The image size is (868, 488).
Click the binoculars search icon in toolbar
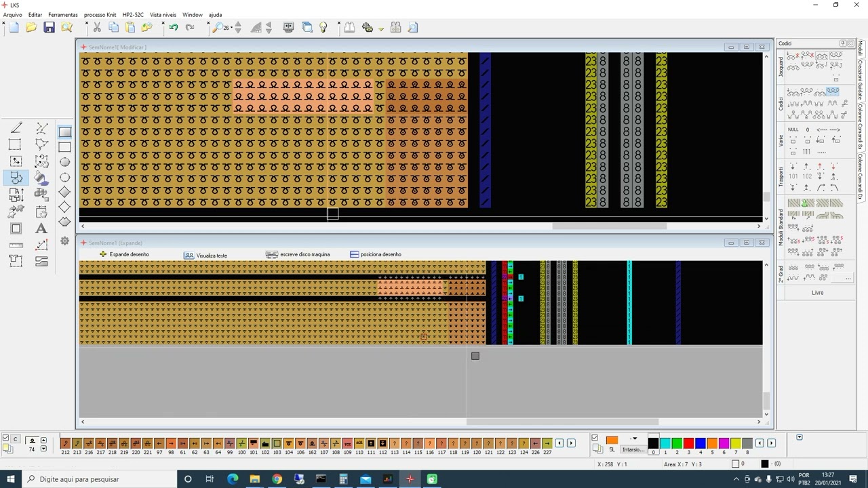(395, 27)
